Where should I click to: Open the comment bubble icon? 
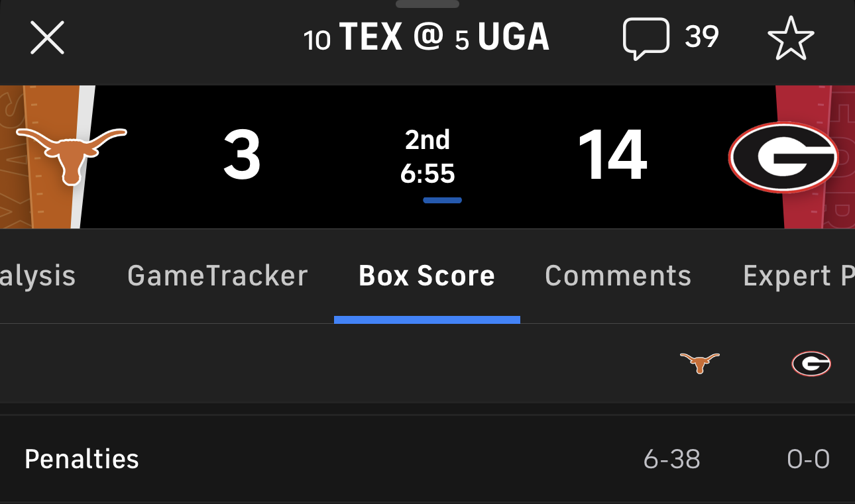[646, 38]
